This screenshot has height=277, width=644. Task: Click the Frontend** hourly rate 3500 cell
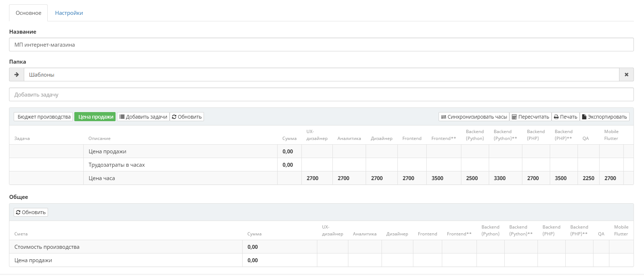click(x=443, y=178)
